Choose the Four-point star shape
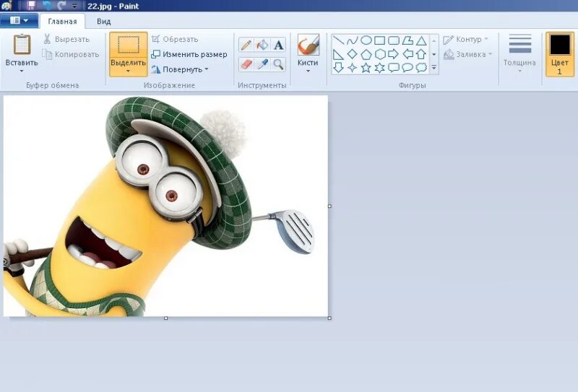 352,67
